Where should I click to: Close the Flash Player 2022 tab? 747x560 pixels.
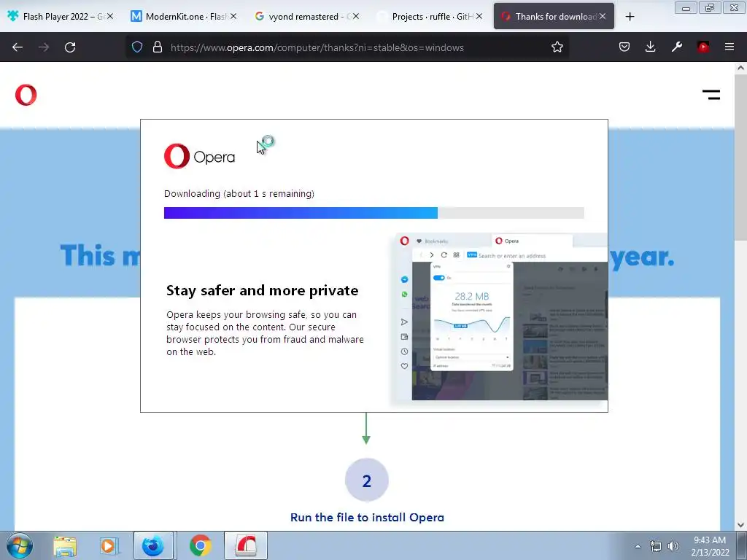pos(110,17)
